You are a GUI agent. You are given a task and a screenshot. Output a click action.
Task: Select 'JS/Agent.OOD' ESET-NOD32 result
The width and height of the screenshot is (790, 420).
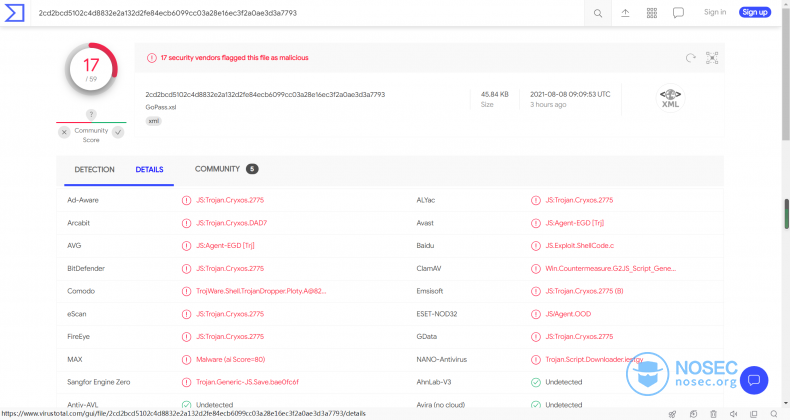pyautogui.click(x=568, y=314)
